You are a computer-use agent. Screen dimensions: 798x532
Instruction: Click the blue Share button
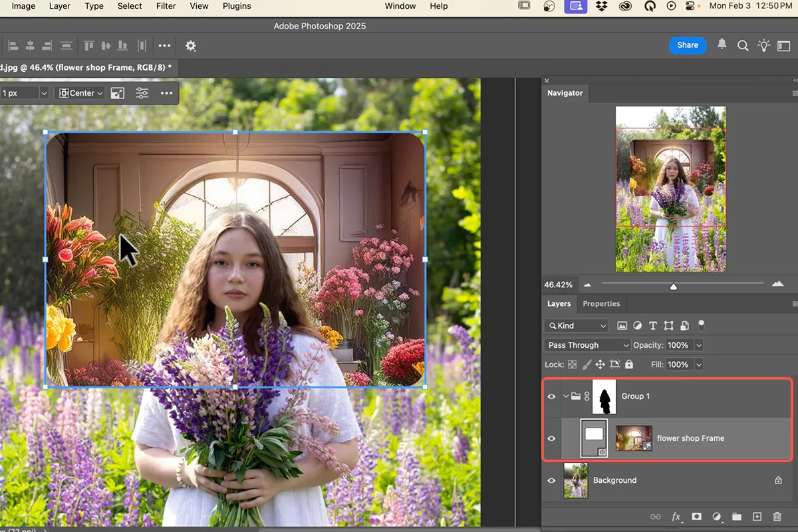pyautogui.click(x=688, y=45)
